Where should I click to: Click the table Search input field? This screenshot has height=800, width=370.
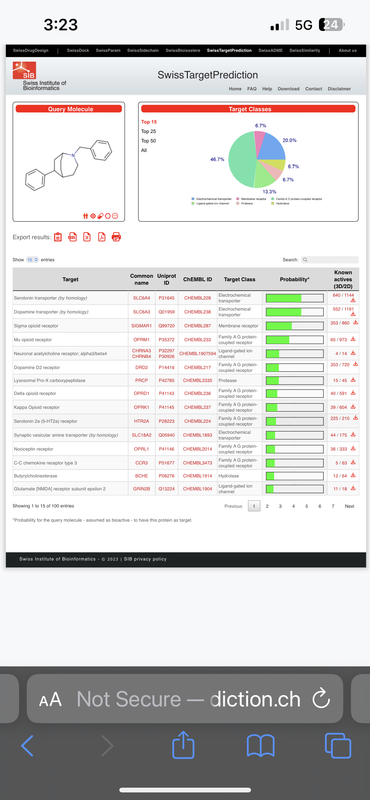(x=330, y=260)
